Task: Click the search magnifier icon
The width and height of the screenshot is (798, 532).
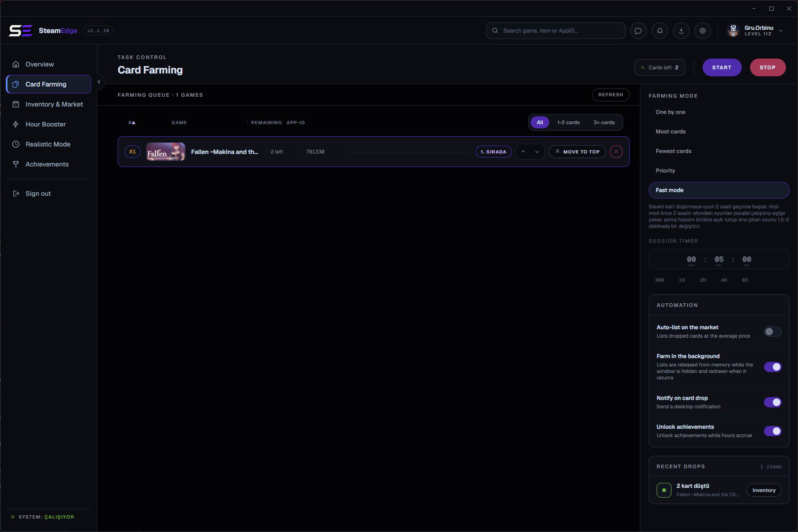Action: tap(495, 31)
